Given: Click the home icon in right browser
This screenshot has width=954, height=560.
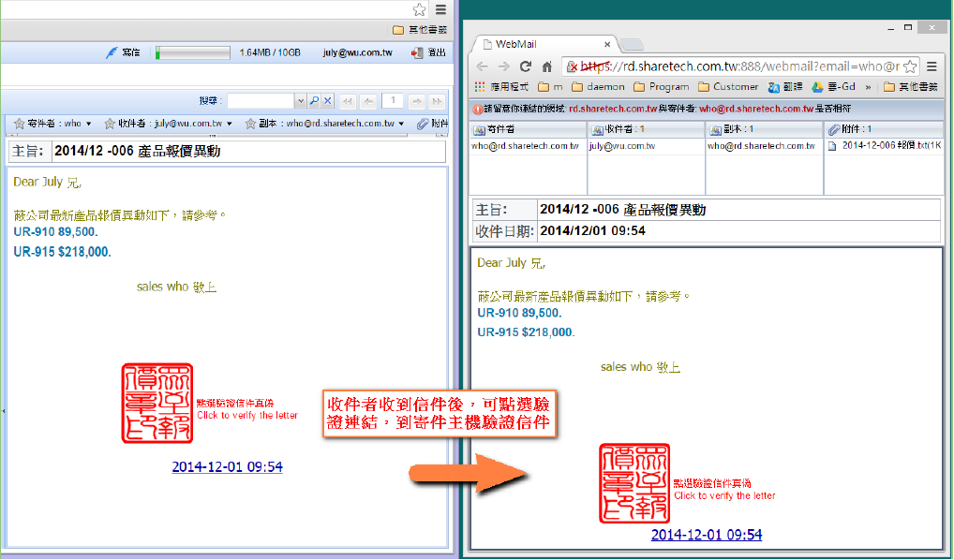Looking at the screenshot, I should click(546, 66).
